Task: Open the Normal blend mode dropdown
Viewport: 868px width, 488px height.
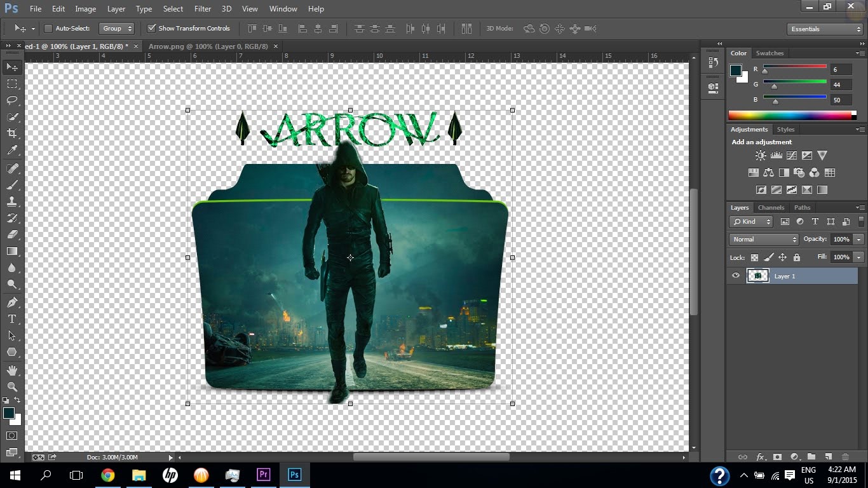Action: (x=764, y=240)
